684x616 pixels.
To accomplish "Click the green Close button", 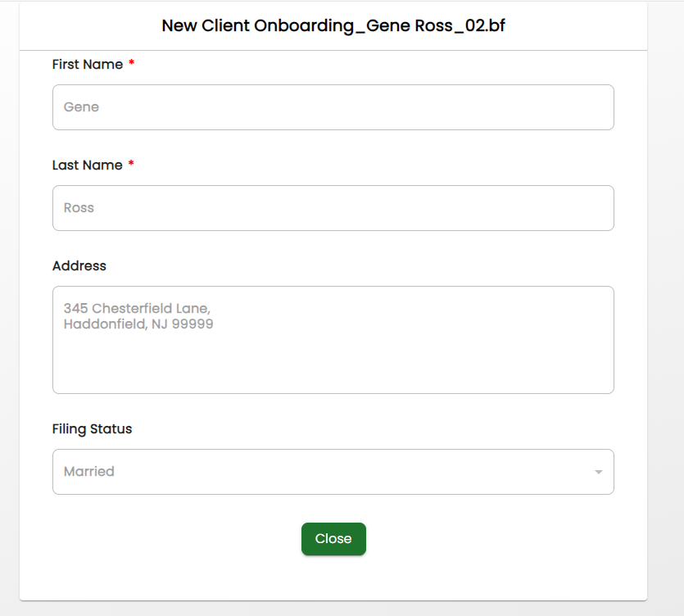I will (333, 539).
